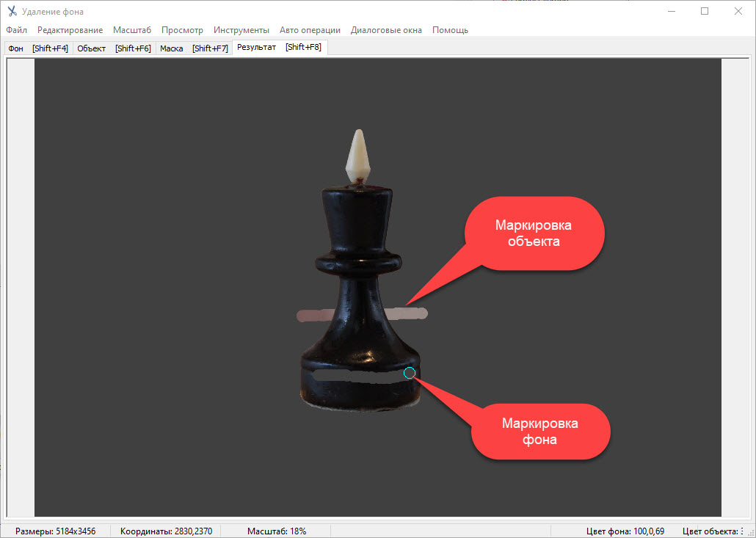Click the Размеры: 5184x3456 status text

[x=56, y=531]
